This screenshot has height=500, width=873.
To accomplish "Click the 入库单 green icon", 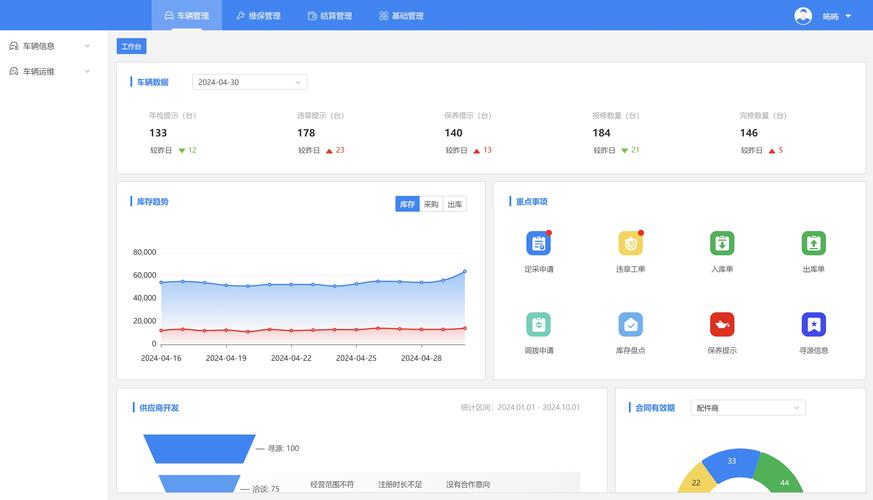I will click(722, 243).
